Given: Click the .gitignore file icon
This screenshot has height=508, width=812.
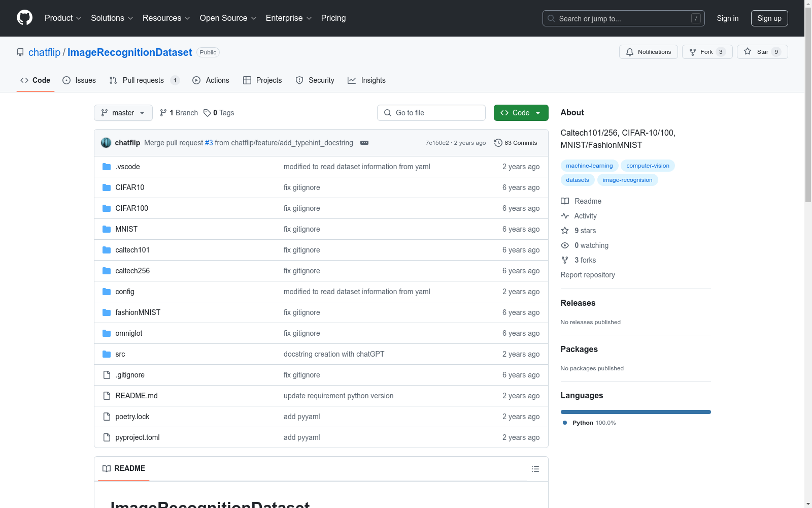Looking at the screenshot, I should (x=107, y=375).
